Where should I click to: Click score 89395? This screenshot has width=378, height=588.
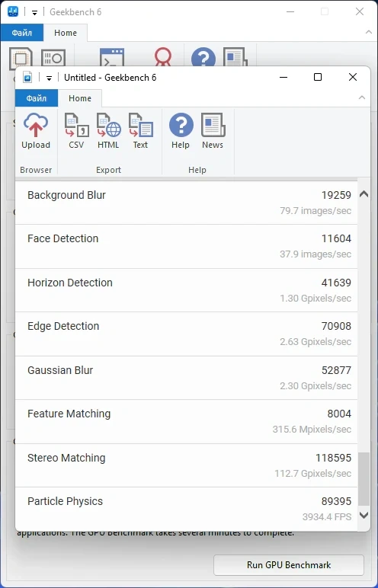(x=336, y=501)
